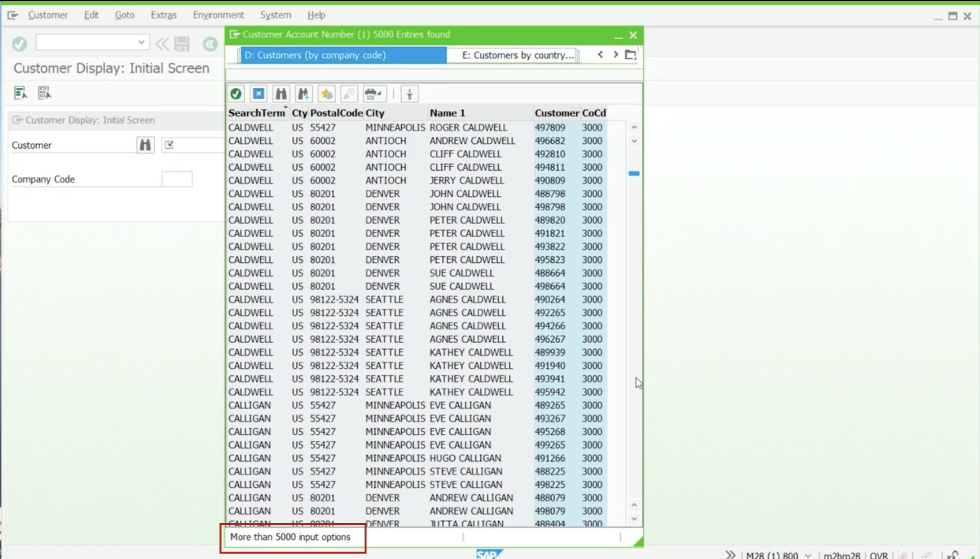Viewport: 980px width, 559px height.
Task: Open the Environment menu
Action: [x=219, y=15]
